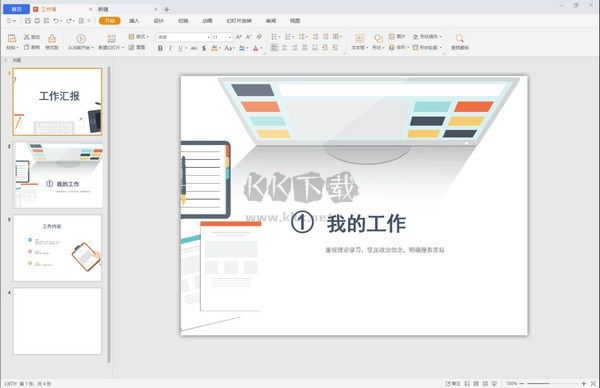Close the 工作汇报 document tab

(91, 9)
